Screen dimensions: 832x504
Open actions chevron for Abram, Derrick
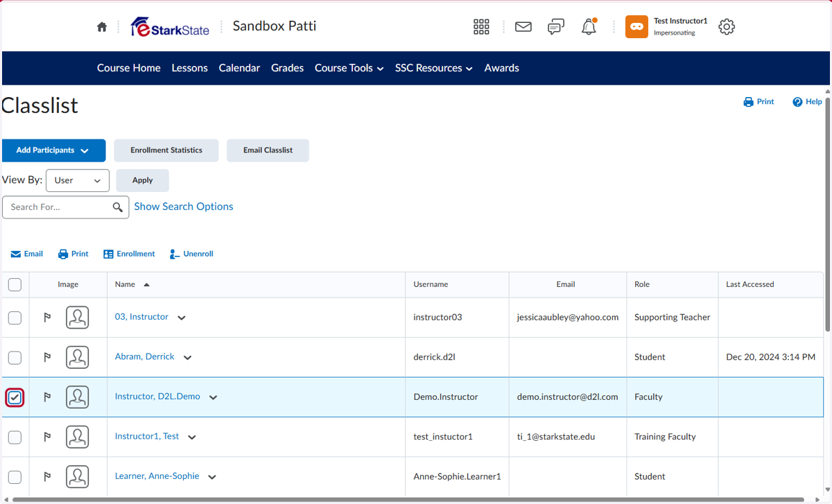[x=187, y=358]
